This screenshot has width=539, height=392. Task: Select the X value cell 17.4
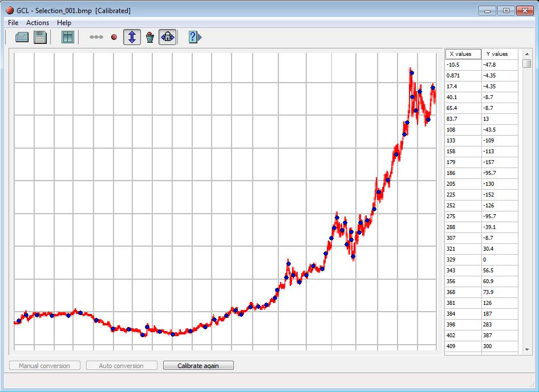point(463,87)
